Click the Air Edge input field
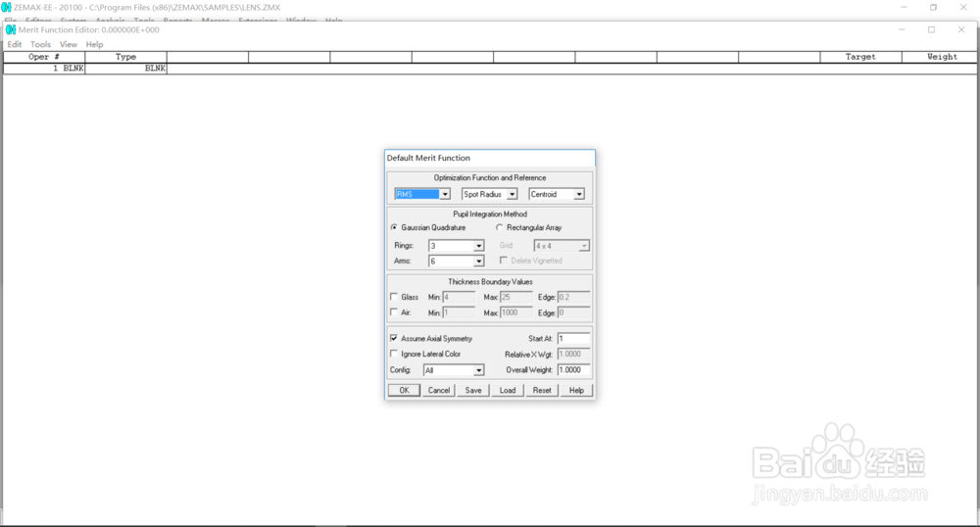Image resolution: width=980 pixels, height=527 pixels. [x=573, y=312]
